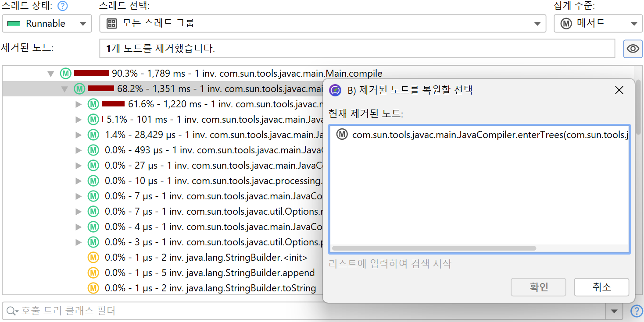Image resolution: width=644 pixels, height=322 pixels.
Task: Click the call tree class filter field
Action: point(307,311)
